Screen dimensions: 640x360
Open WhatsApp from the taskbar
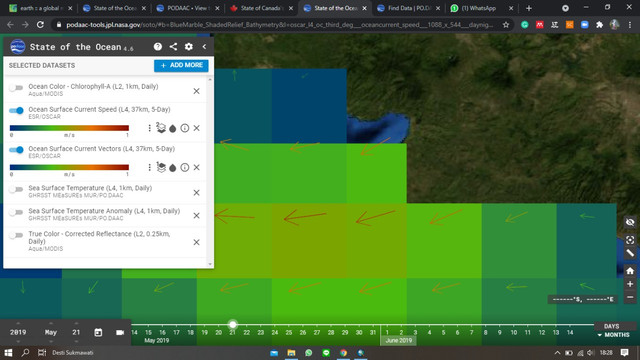309,353
